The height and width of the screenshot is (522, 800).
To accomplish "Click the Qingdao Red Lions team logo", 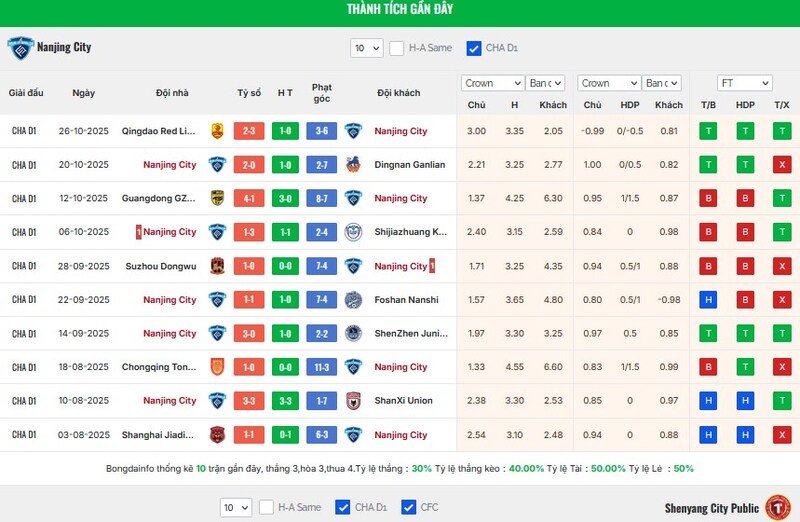I will (216, 131).
